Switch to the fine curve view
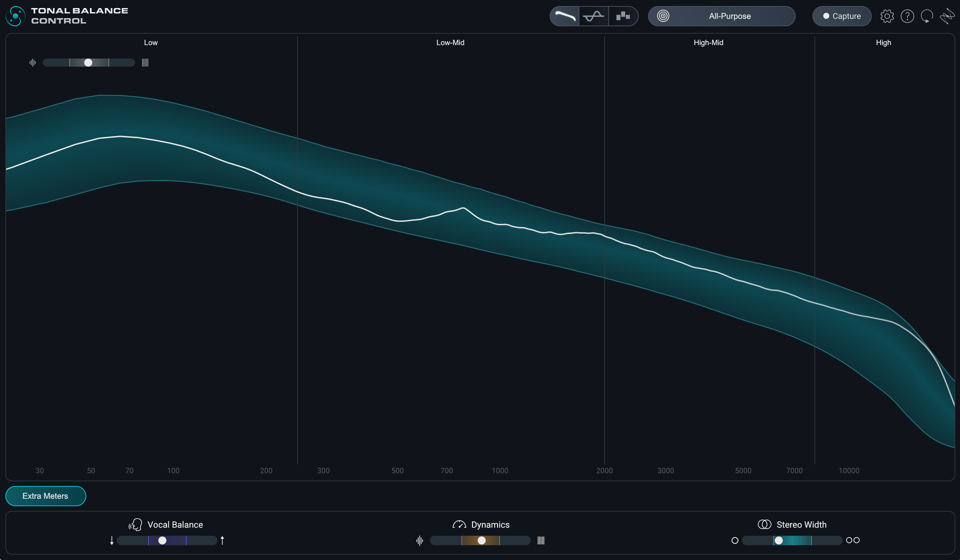This screenshot has height=560, width=960. click(x=594, y=16)
